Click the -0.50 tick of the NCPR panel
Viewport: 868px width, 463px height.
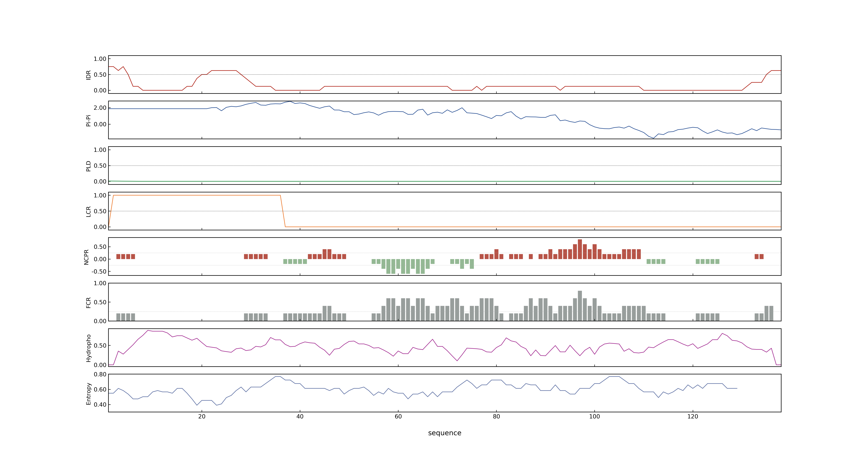point(99,272)
